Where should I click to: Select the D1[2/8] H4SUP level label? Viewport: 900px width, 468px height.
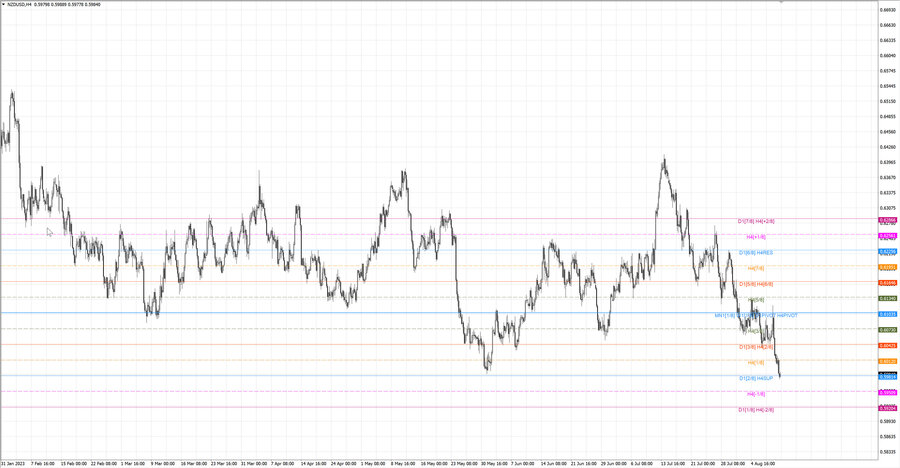click(x=756, y=378)
